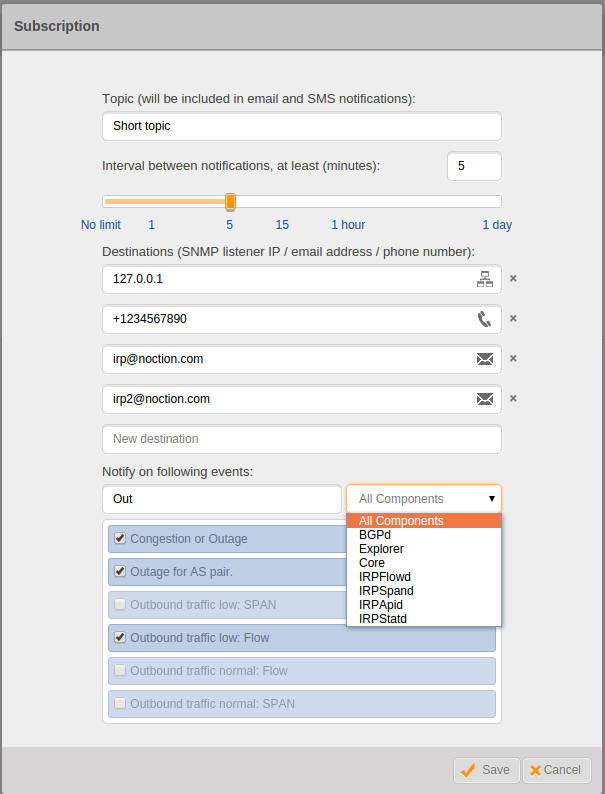
Task: Enable Outbound traffic low: SPAN event
Action: tap(120, 604)
